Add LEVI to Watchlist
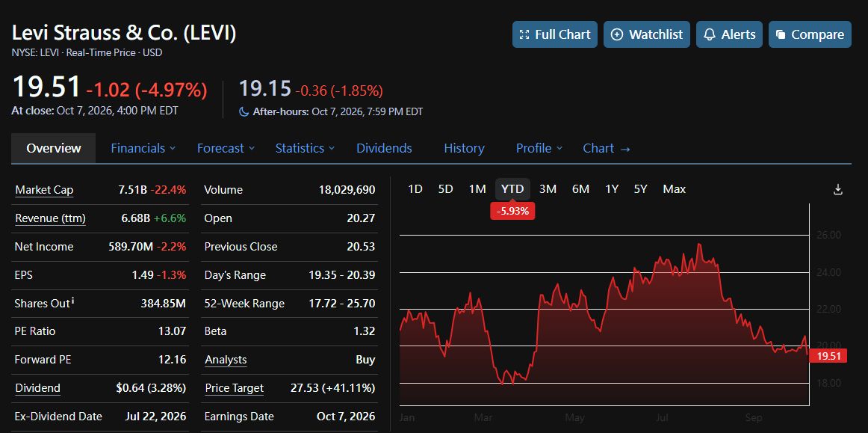The height and width of the screenshot is (433, 868). pos(647,34)
